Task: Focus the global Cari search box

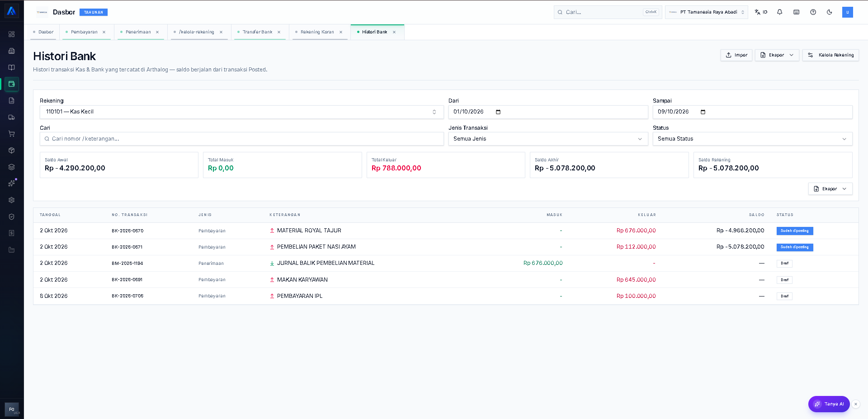Action: point(608,12)
